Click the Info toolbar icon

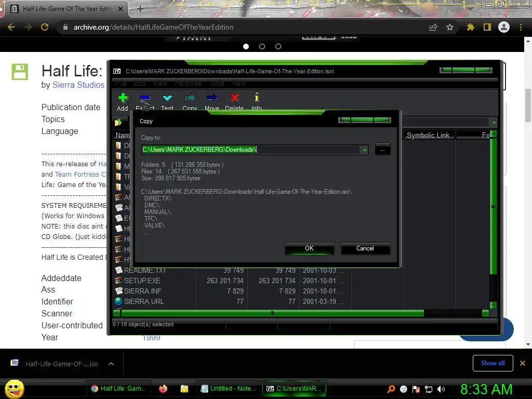tap(257, 97)
